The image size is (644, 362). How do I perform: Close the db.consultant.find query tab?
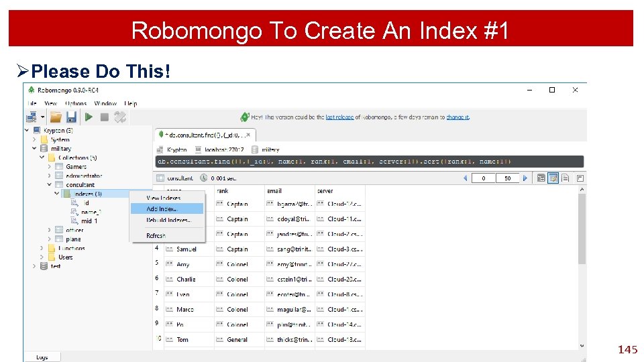(248, 135)
